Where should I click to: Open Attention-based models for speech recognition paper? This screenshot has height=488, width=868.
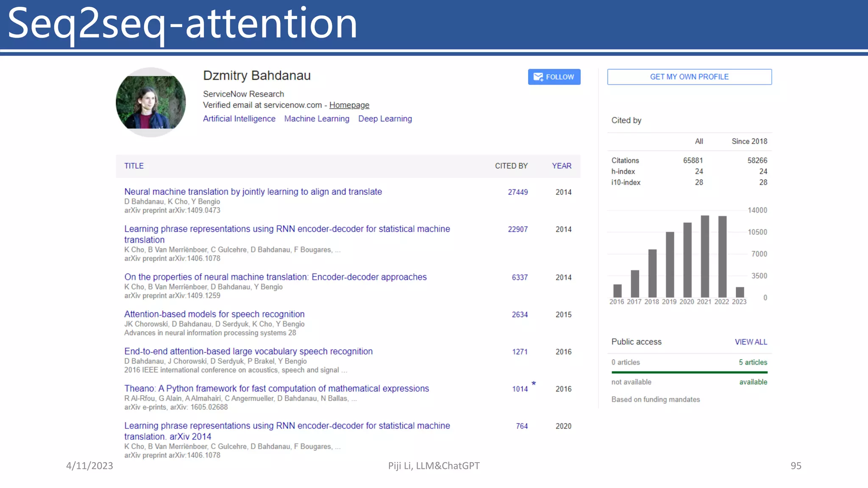[214, 314]
